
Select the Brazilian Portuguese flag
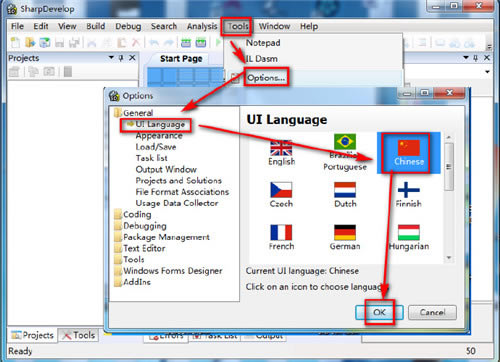(345, 142)
